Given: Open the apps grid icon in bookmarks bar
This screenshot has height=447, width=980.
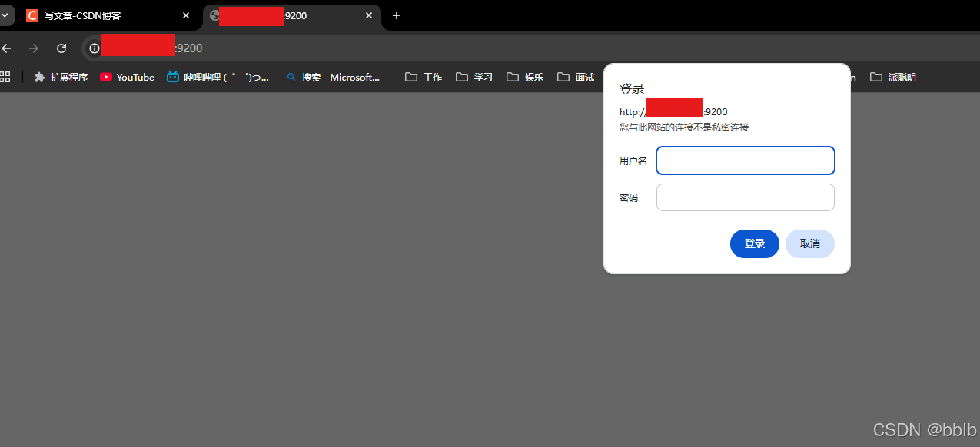Looking at the screenshot, I should 5,77.
